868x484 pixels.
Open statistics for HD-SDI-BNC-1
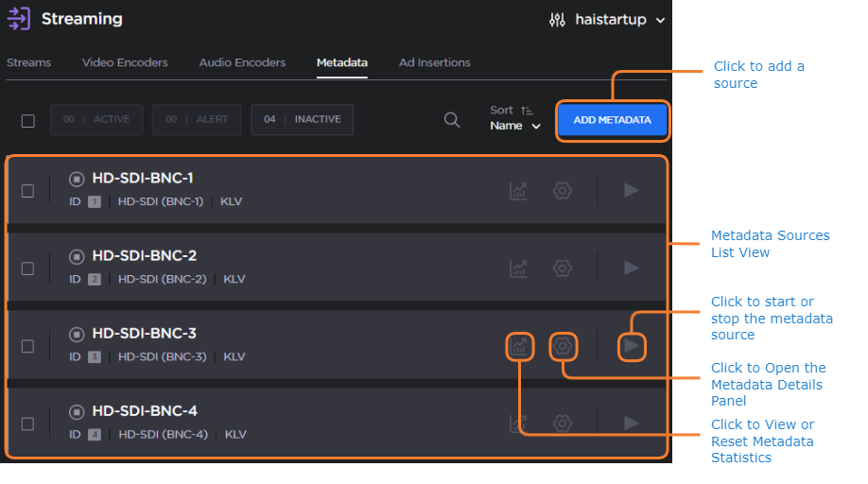tap(518, 191)
